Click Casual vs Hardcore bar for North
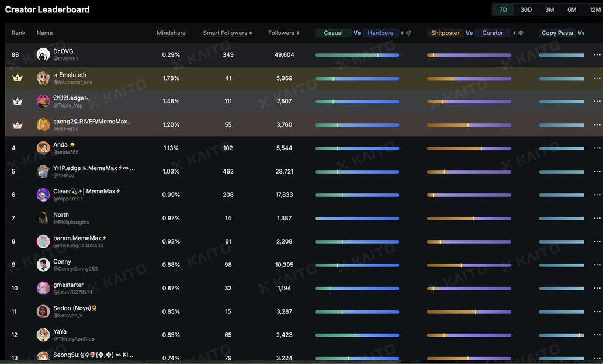The height and width of the screenshot is (364, 603). (357, 219)
